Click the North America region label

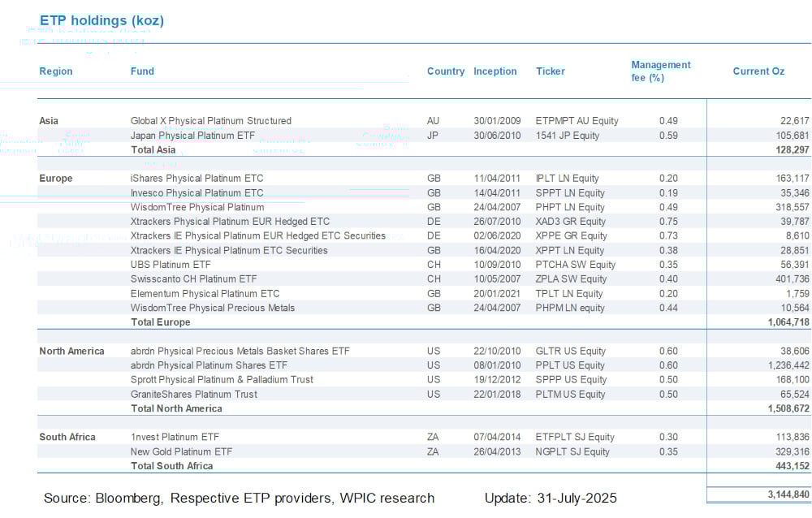point(72,352)
